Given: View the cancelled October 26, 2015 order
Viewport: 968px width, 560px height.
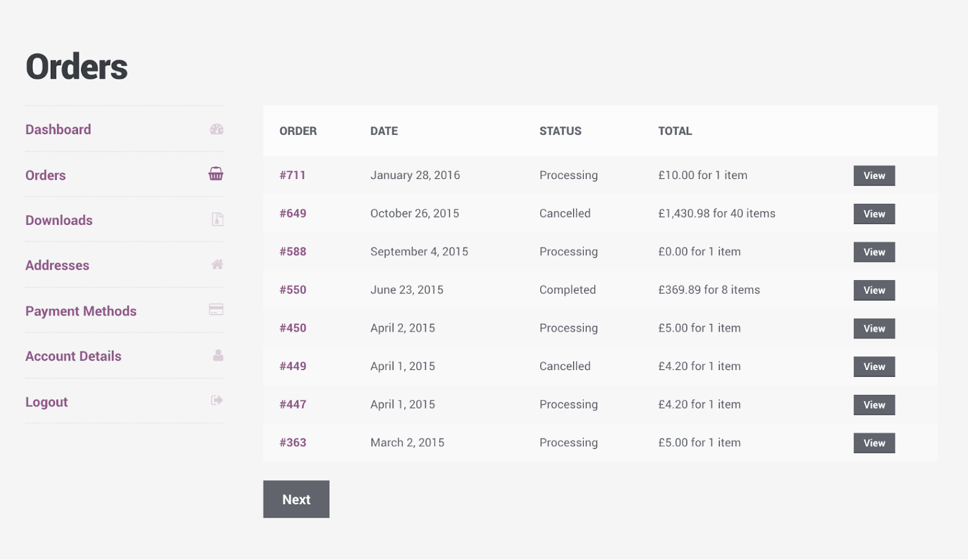Looking at the screenshot, I should tap(874, 213).
